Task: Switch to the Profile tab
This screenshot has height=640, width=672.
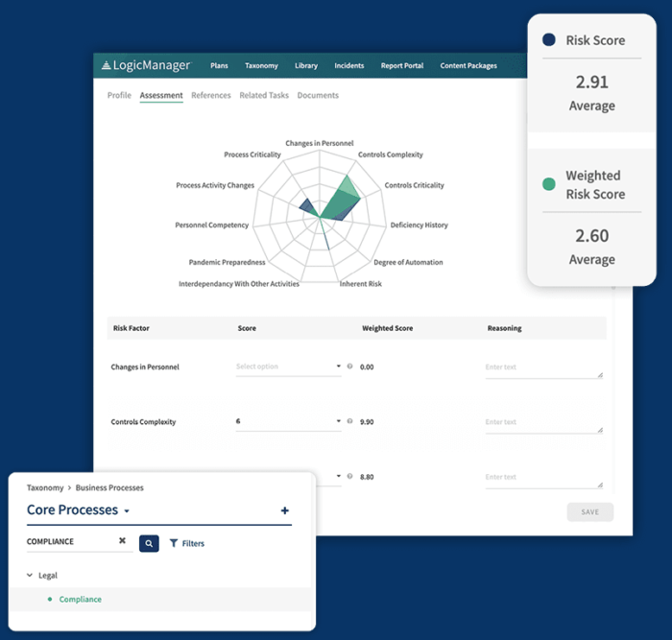Action: [119, 95]
